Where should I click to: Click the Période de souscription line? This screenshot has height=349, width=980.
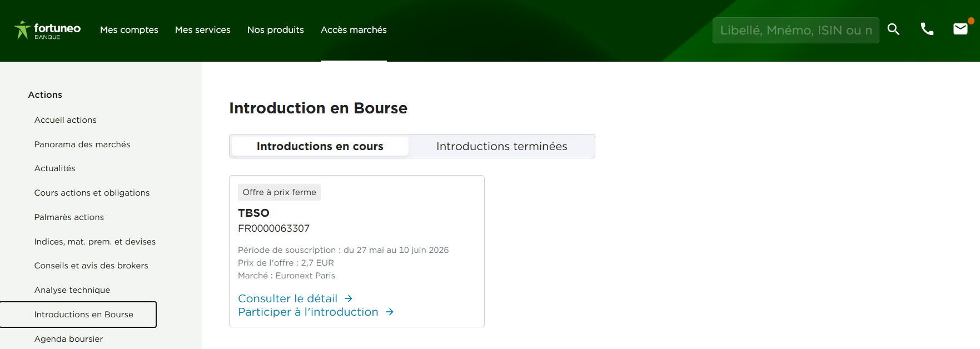coord(343,250)
